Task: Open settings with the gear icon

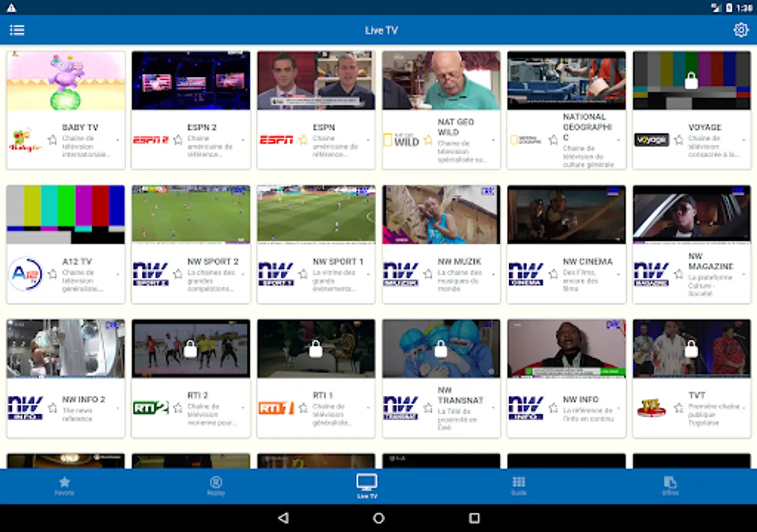Action: point(741,30)
